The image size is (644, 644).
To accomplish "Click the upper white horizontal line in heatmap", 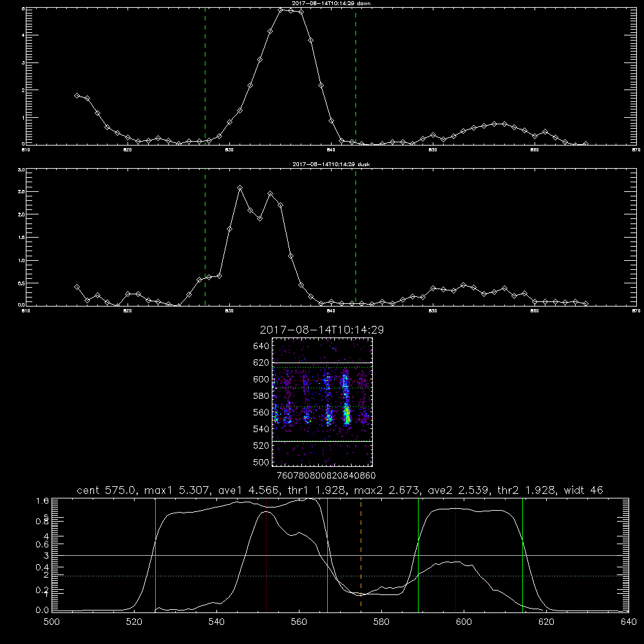I will pyautogui.click(x=323, y=363).
